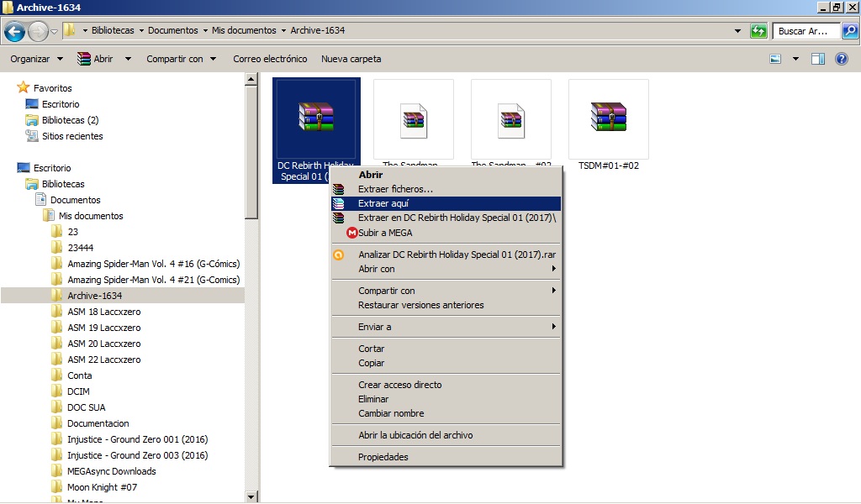Expand the Abrir con submenu
861x504 pixels.
(x=446, y=269)
